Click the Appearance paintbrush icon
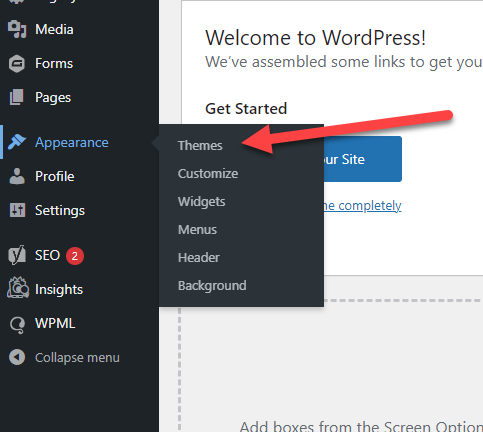The image size is (483, 432). click(x=17, y=142)
